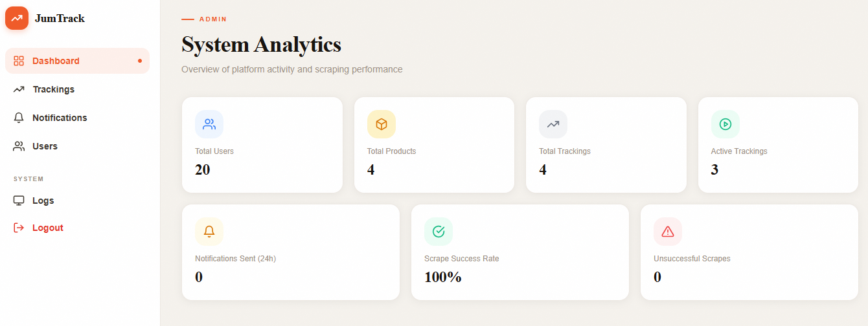Go to the Users menu item
The height and width of the screenshot is (326, 868).
tap(45, 146)
